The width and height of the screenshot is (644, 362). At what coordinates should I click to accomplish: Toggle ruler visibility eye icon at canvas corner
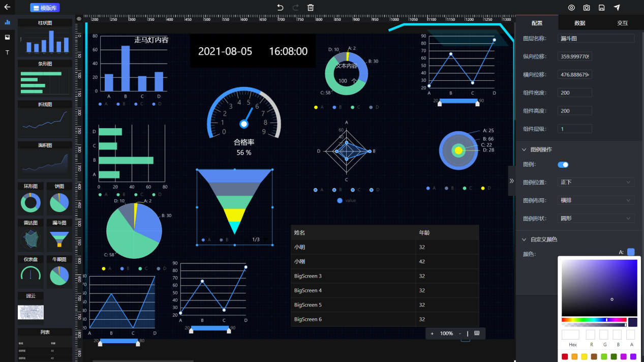(79, 19)
